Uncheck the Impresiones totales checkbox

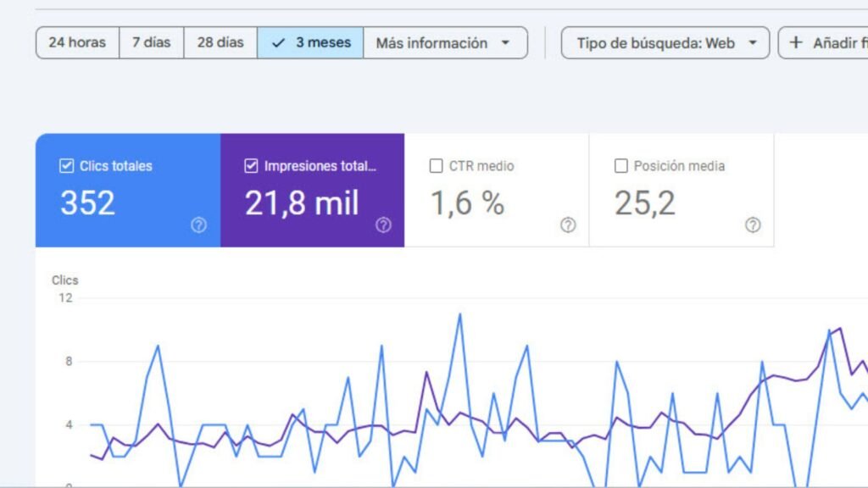(250, 166)
